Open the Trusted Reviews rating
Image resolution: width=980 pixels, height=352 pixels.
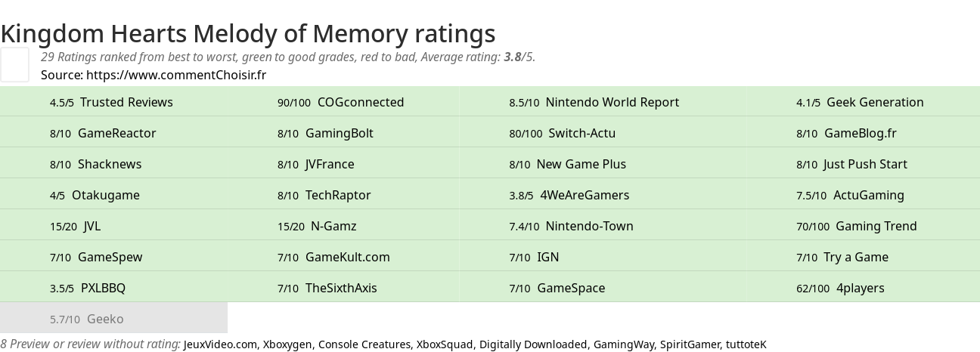click(126, 102)
